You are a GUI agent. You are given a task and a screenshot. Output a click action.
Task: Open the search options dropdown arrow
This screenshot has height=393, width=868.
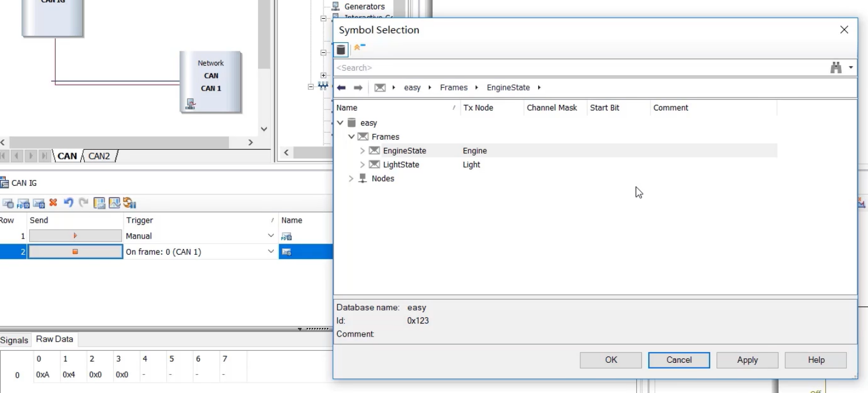851,68
